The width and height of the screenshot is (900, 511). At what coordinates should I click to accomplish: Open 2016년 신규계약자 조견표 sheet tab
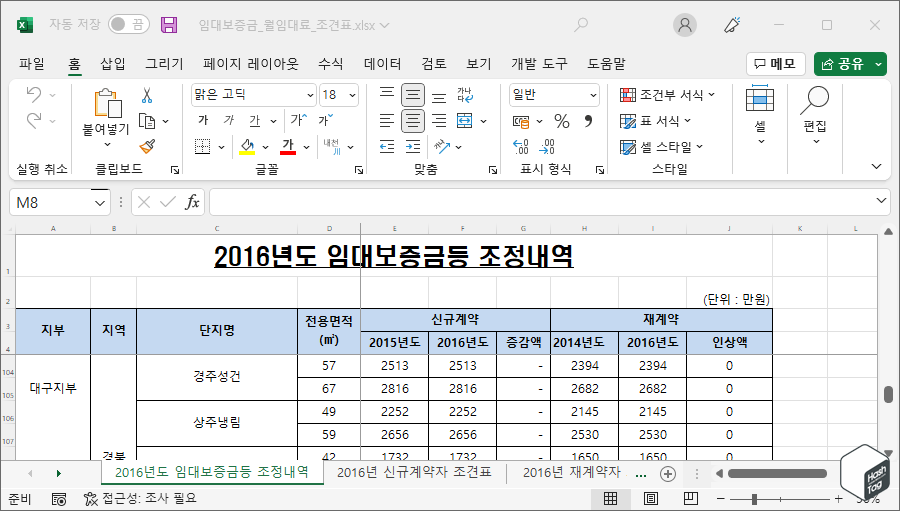pyautogui.click(x=414, y=473)
